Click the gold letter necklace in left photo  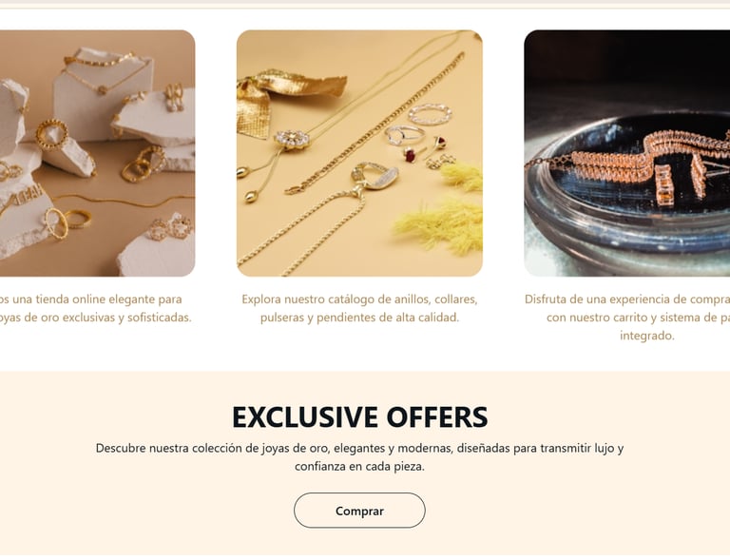point(26,195)
